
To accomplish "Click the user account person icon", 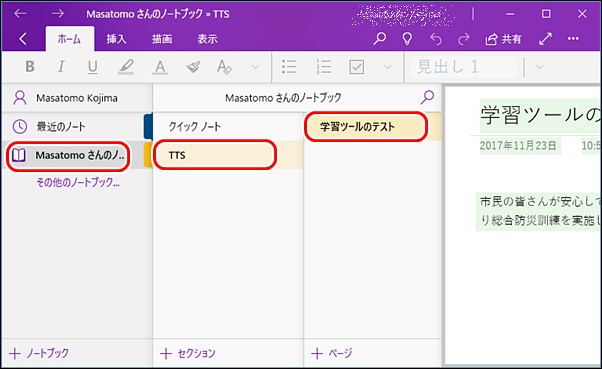I will tap(20, 98).
